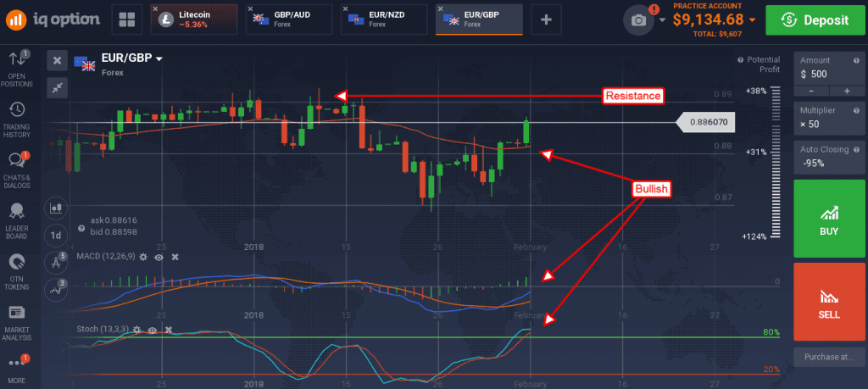The image size is (868, 389).
Task: Close the EUR/GBP tab
Action: (x=441, y=8)
